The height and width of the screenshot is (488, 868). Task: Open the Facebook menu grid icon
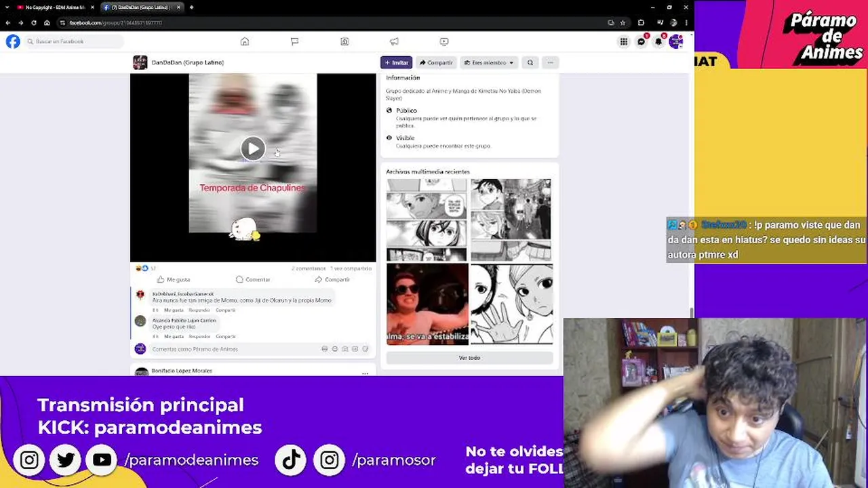pyautogui.click(x=623, y=41)
